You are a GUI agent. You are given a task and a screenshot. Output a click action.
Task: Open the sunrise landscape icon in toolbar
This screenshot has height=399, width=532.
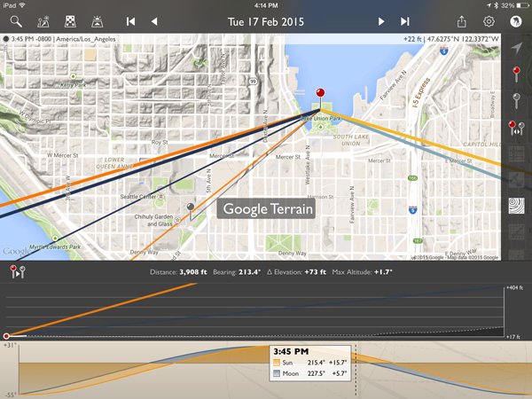99,20
